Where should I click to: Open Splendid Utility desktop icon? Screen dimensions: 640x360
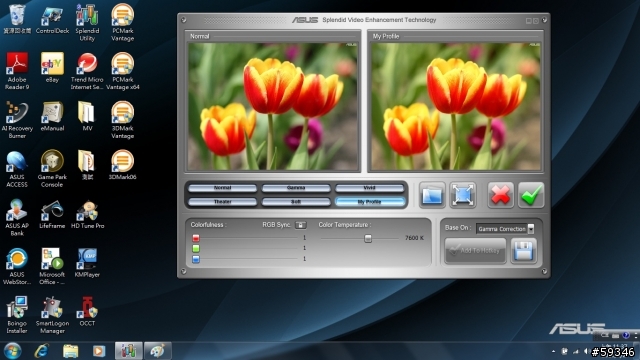click(x=87, y=22)
